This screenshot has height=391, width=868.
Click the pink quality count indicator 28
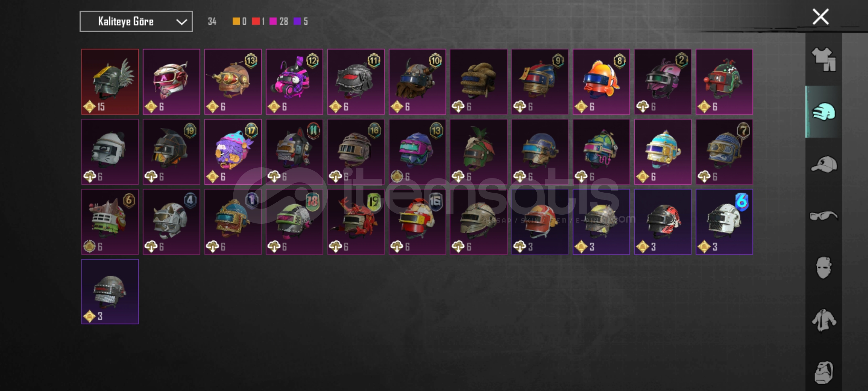tap(279, 21)
